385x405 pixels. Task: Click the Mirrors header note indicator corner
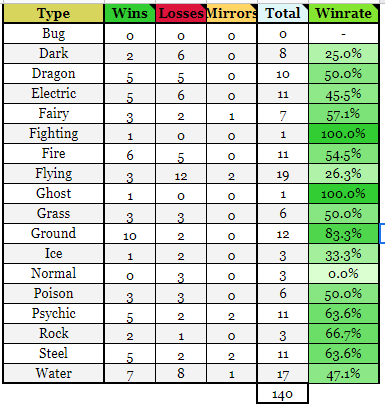pyautogui.click(x=254, y=7)
